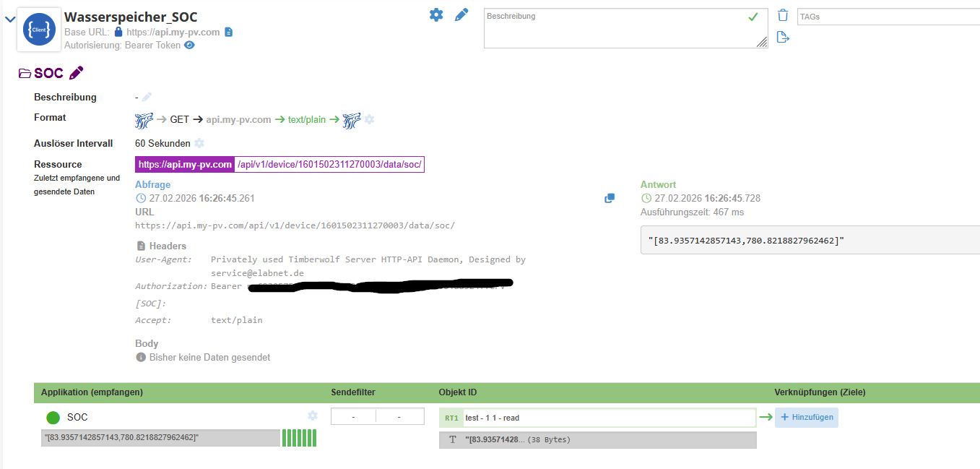The width and height of the screenshot is (980, 469).
Task: Confirm description with green checkmark
Action: click(x=753, y=17)
